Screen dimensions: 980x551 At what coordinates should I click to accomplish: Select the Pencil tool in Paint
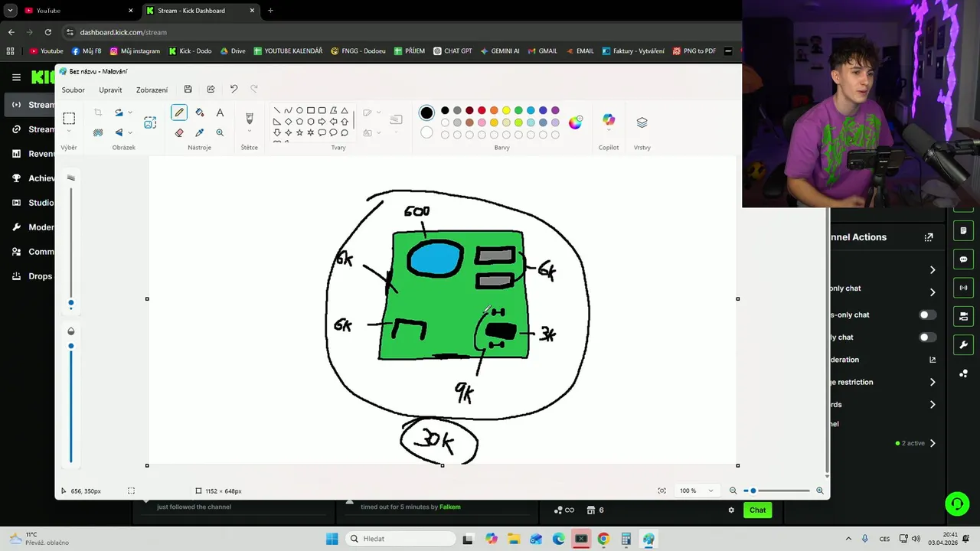pos(179,112)
